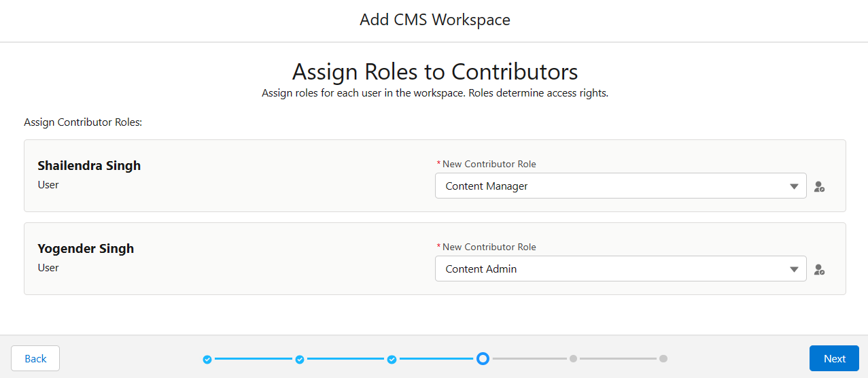Click progress line between third and fourth steps
Viewport: 868px width, 378px height.
[x=437, y=358]
